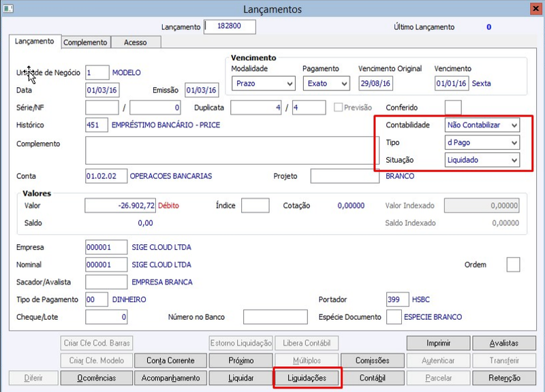545x392 pixels.
Task: Expand the Modalidade dropdown showing Prazo
Action: (x=264, y=84)
